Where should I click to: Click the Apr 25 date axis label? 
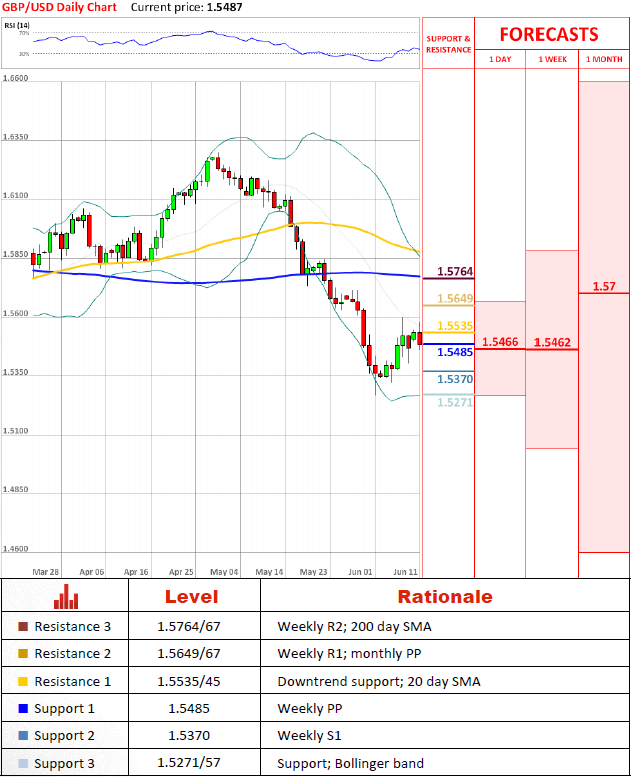(181, 572)
